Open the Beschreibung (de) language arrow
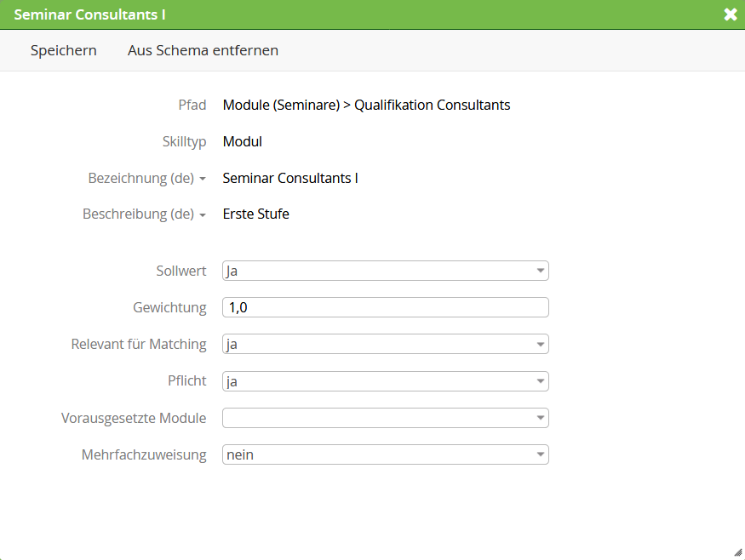Viewport: 745px width, 560px height. click(203, 215)
